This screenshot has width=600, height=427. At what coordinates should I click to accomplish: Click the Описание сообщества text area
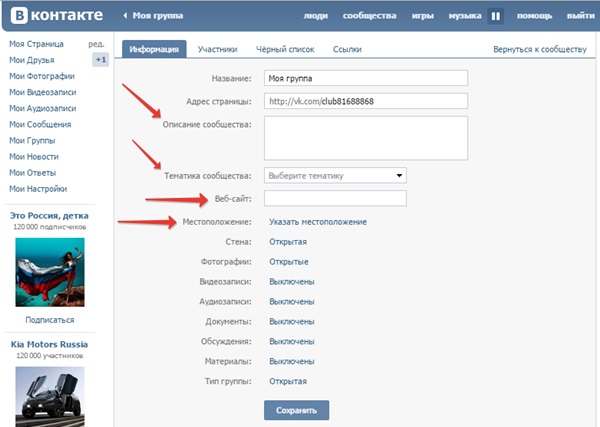tap(365, 137)
